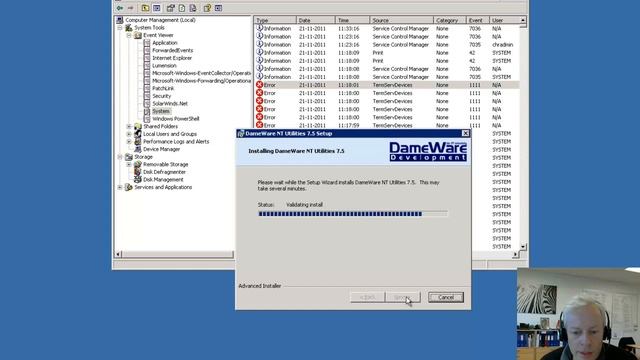Click the Disk Management icon in tree

point(138,180)
